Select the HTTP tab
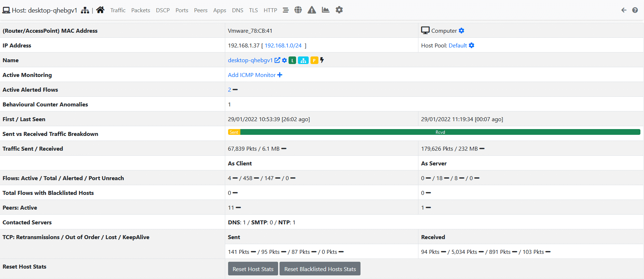The height and width of the screenshot is (279, 644). coord(270,10)
